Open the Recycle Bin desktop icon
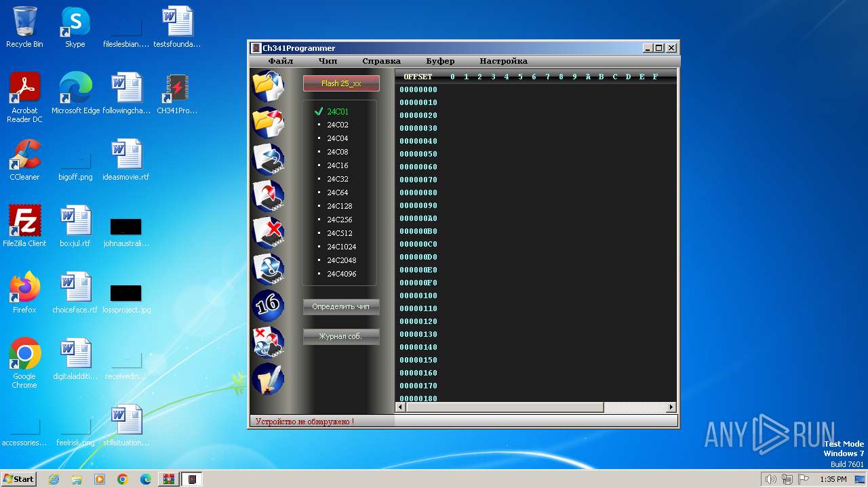Image resolution: width=868 pixels, height=488 pixels. coord(24,27)
